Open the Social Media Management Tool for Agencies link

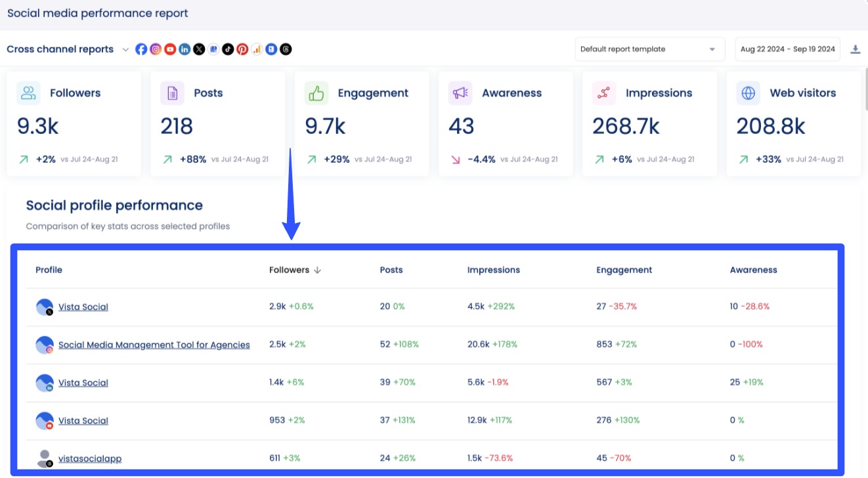pos(154,345)
